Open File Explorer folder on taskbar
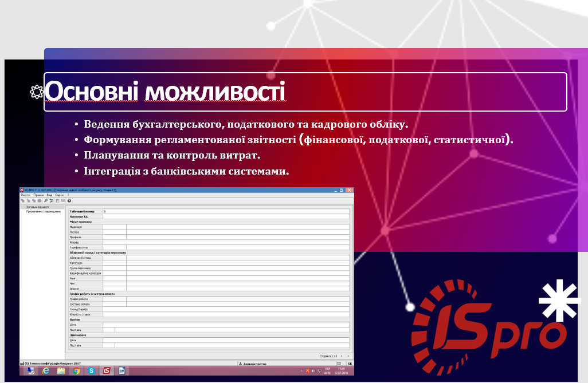 pyautogui.click(x=61, y=371)
